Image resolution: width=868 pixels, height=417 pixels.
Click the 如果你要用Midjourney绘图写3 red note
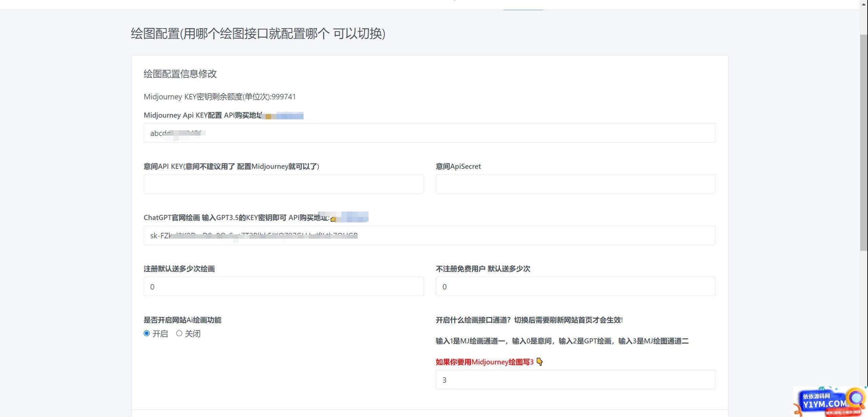tap(485, 362)
